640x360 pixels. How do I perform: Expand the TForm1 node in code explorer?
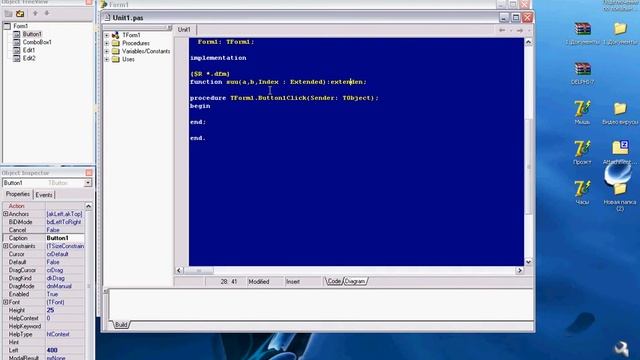click(x=107, y=36)
